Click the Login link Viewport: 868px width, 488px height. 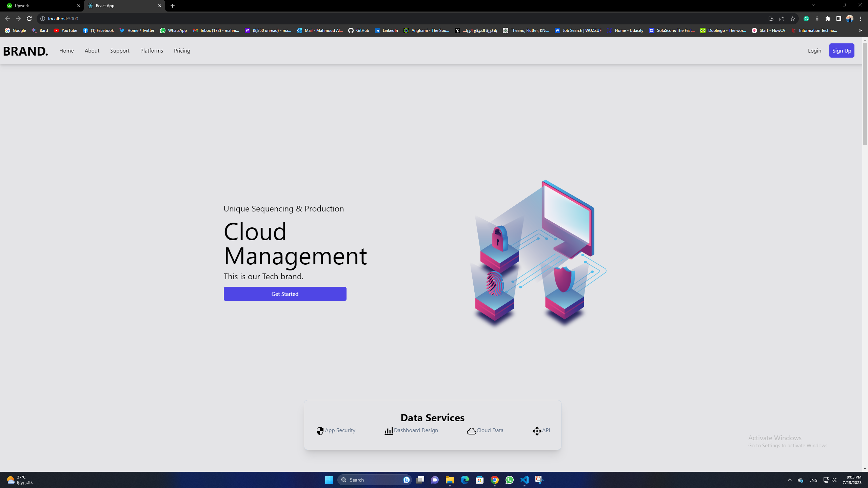point(814,50)
